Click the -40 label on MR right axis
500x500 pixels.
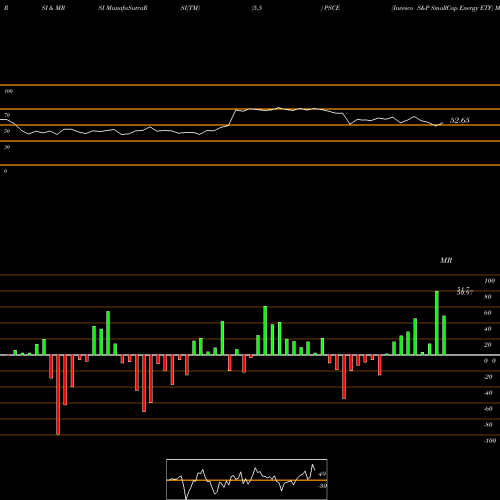488,393
